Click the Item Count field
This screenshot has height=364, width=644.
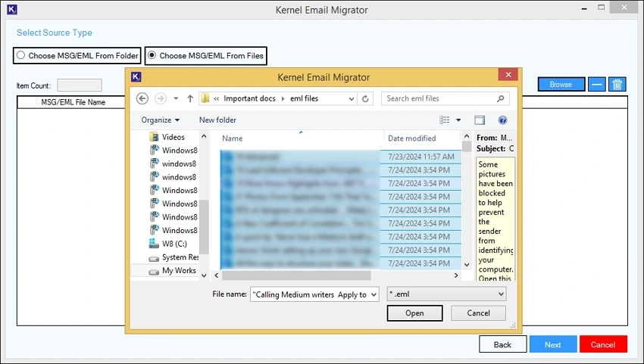click(80, 86)
